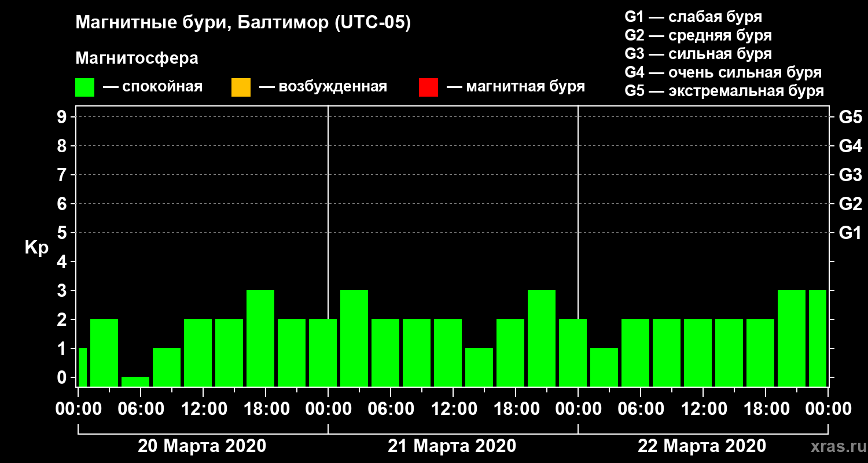Click the orange 'возбужденная' legend swatch
The height and width of the screenshot is (463, 868).
point(241,87)
